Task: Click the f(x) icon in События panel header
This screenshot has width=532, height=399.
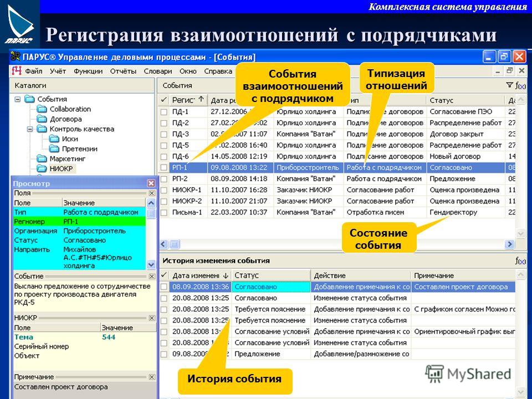Action: 520,85
